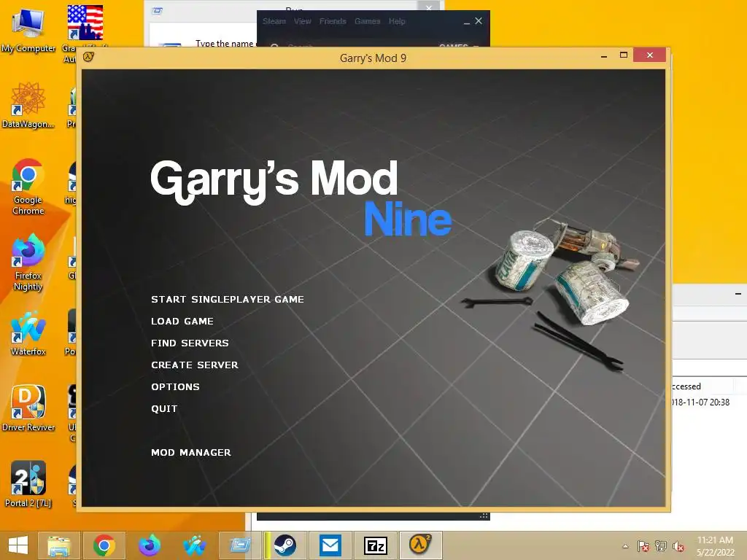Close the Steam window
Image resolution: width=747 pixels, height=560 pixels.
coord(479,21)
